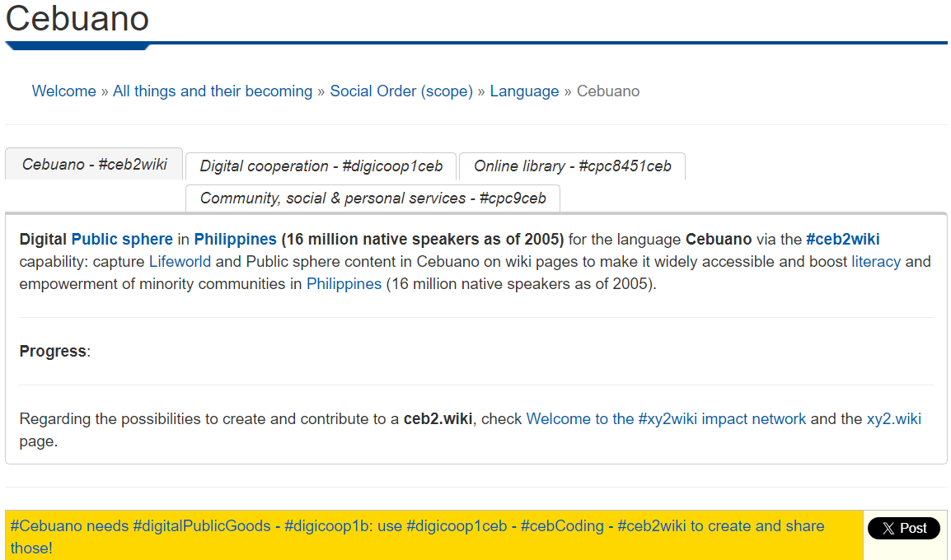Open the Welcome breadcrumb link
Image resolution: width=951 pixels, height=560 pixels.
(x=63, y=91)
